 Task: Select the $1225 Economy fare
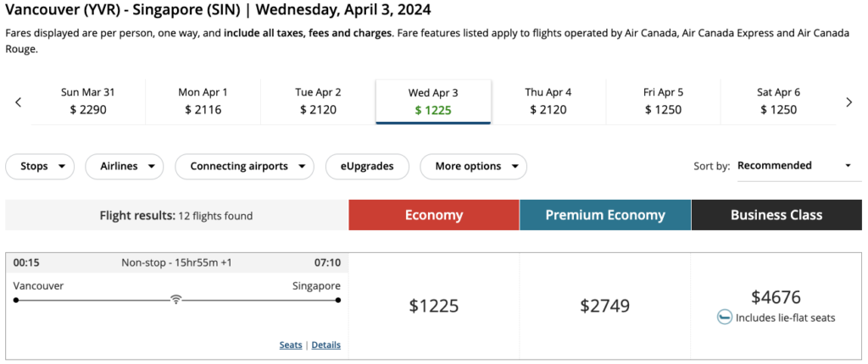pyautogui.click(x=433, y=306)
